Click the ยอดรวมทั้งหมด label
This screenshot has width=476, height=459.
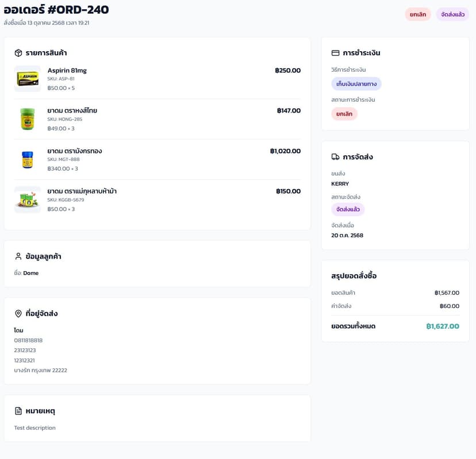pyautogui.click(x=354, y=326)
